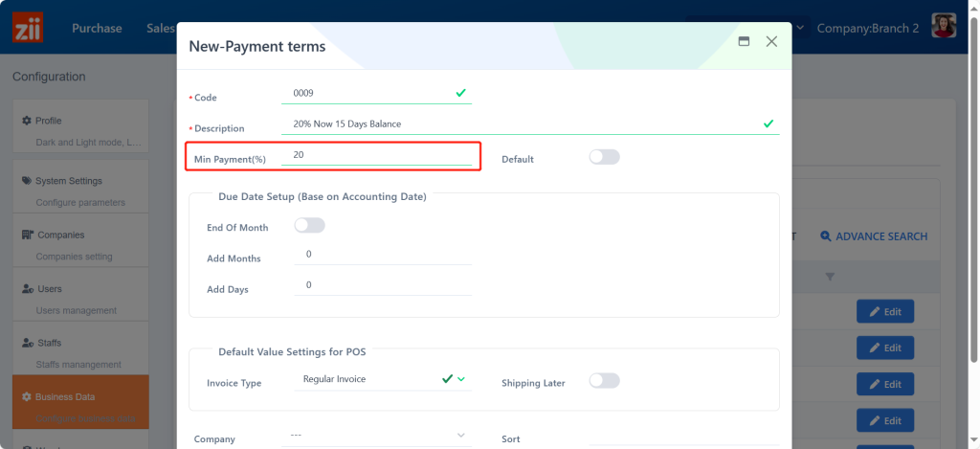Screen dimensions: 980x449
Task: Maximize the New-Payment terms dialog
Action: (744, 42)
